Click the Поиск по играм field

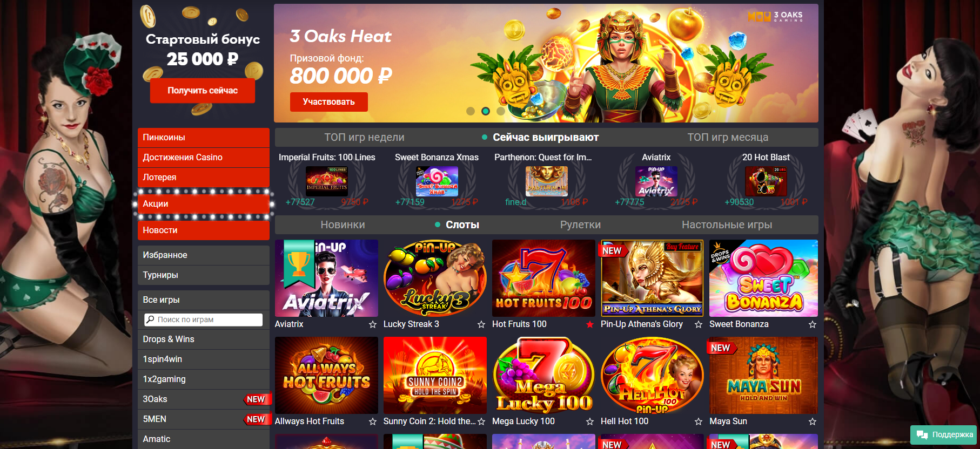coord(204,319)
